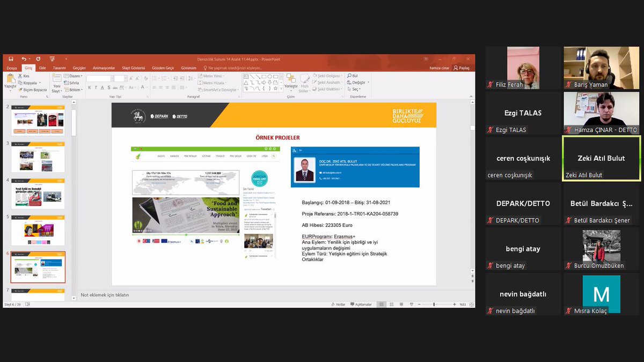The width and height of the screenshot is (644, 362).
Task: Click muted mic icon next to Ezgi TALAS
Action: (x=490, y=130)
